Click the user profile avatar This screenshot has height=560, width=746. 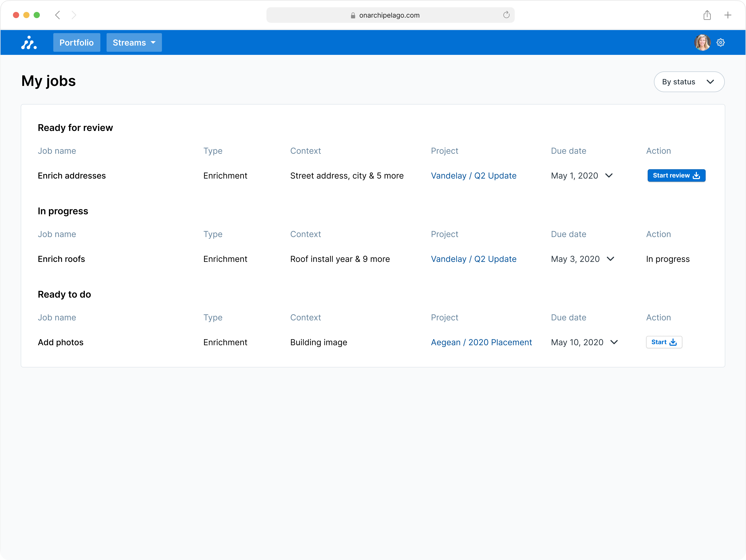point(702,42)
